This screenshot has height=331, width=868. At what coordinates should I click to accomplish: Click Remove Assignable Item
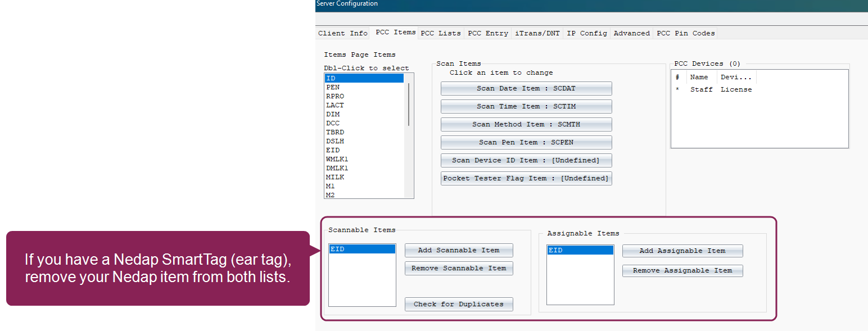(682, 271)
